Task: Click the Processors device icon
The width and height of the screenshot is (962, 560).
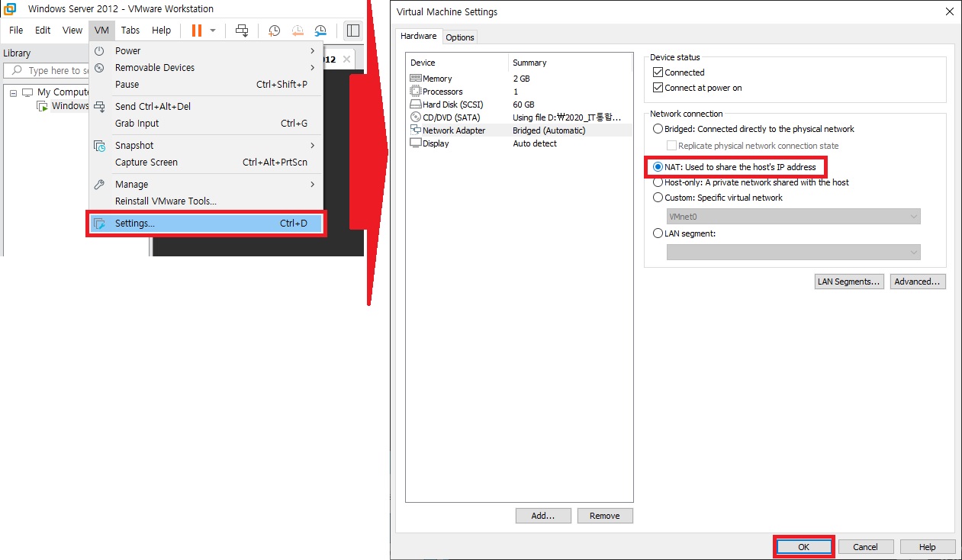Action: [416, 92]
